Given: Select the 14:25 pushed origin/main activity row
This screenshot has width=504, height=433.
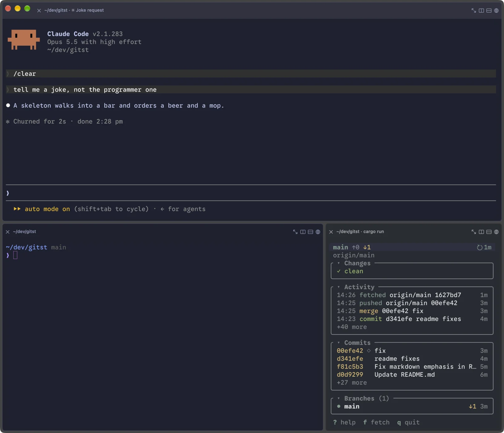Looking at the screenshot, I should [x=412, y=303].
